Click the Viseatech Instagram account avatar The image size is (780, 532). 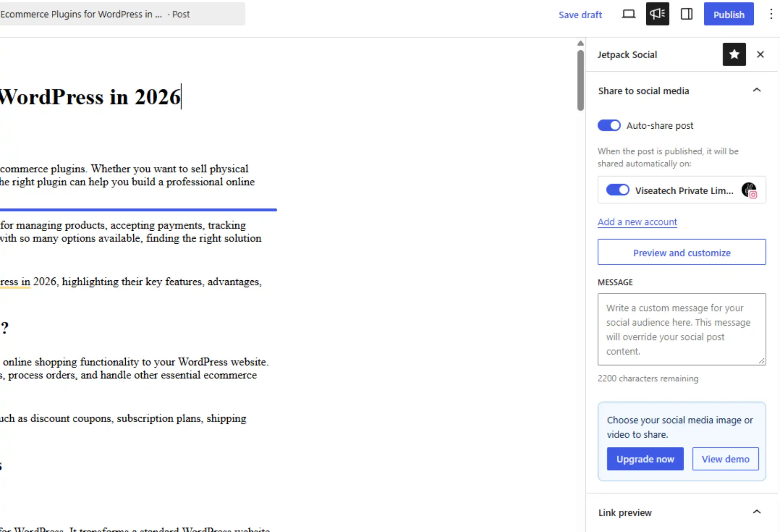pos(749,190)
